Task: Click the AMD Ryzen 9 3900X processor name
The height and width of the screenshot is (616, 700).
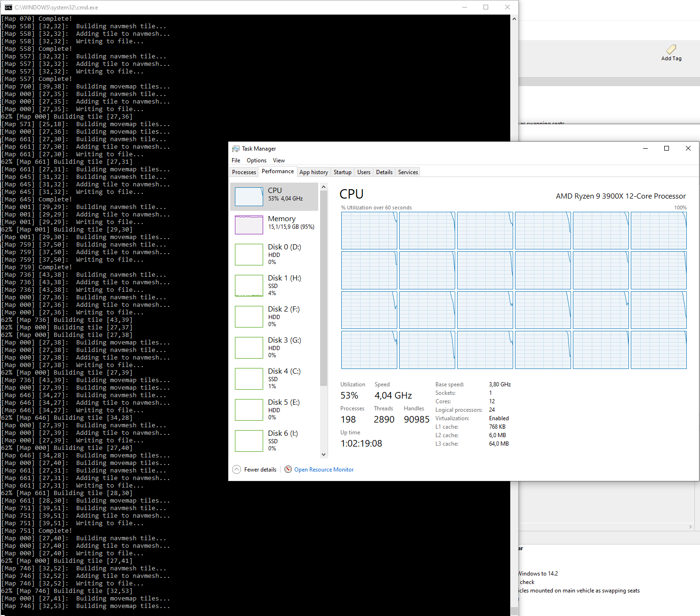Action: click(620, 196)
